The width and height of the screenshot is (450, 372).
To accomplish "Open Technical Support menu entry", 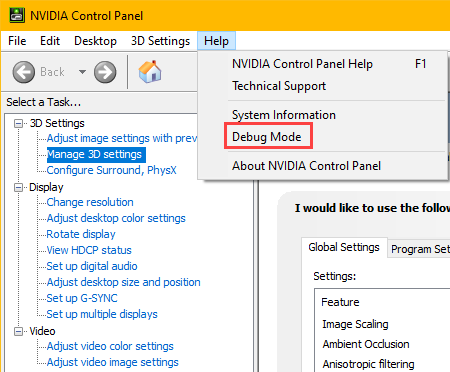I will tap(279, 86).
